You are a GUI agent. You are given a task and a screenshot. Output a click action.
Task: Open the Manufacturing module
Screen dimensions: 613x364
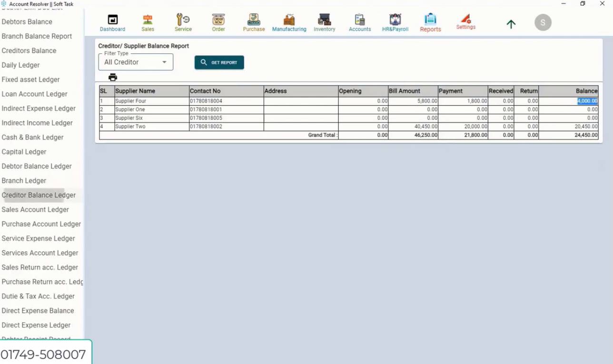289,21
